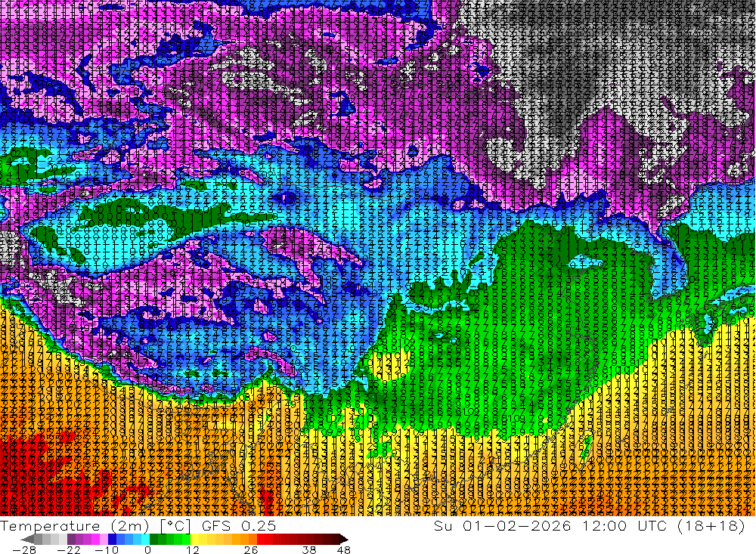Click the 12 legend label

tap(193, 549)
